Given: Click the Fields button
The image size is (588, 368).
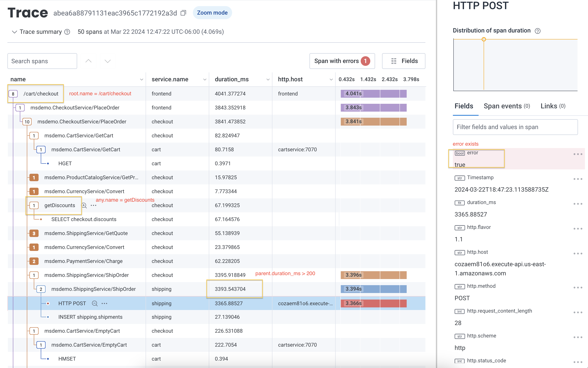Looking at the screenshot, I should point(404,61).
